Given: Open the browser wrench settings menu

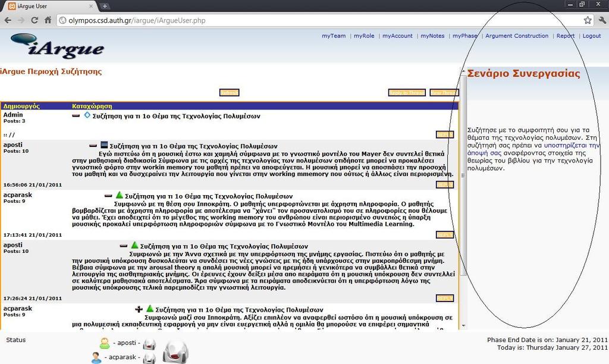Looking at the screenshot, I should (x=602, y=20).
